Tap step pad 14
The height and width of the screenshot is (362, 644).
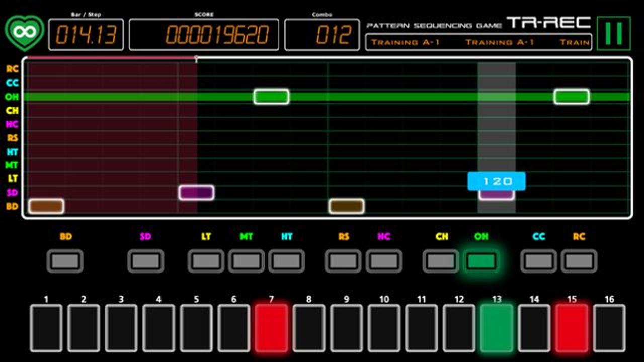(x=534, y=328)
